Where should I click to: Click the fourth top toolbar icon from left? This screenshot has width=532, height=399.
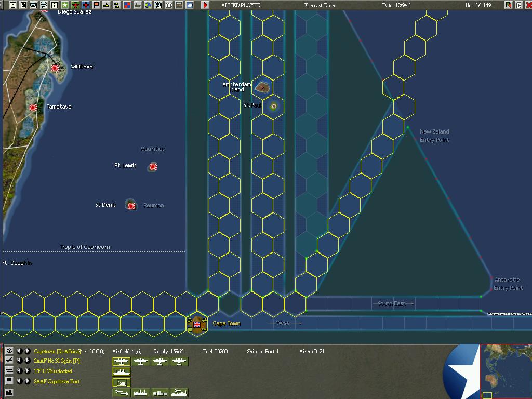pyautogui.click(x=44, y=5)
